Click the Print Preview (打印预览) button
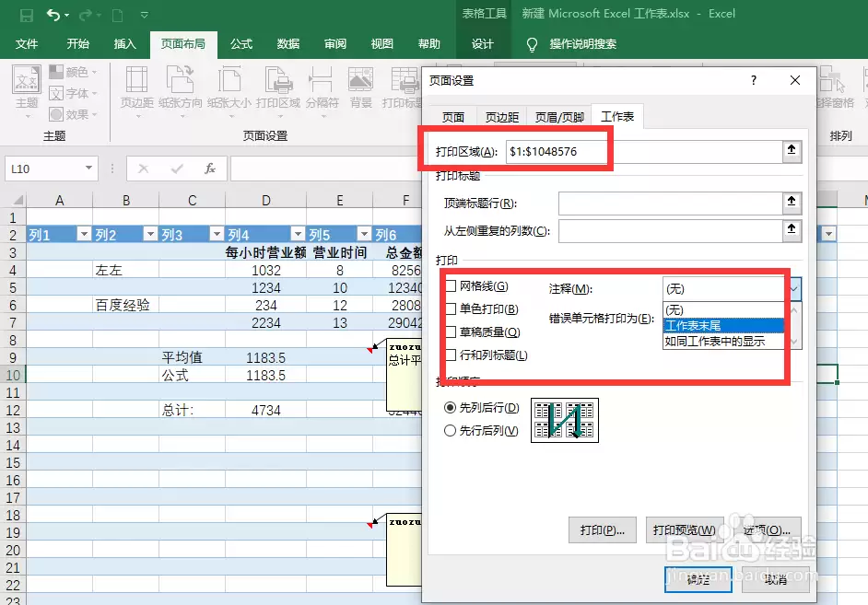Image resolution: width=868 pixels, height=605 pixels. coord(685,529)
